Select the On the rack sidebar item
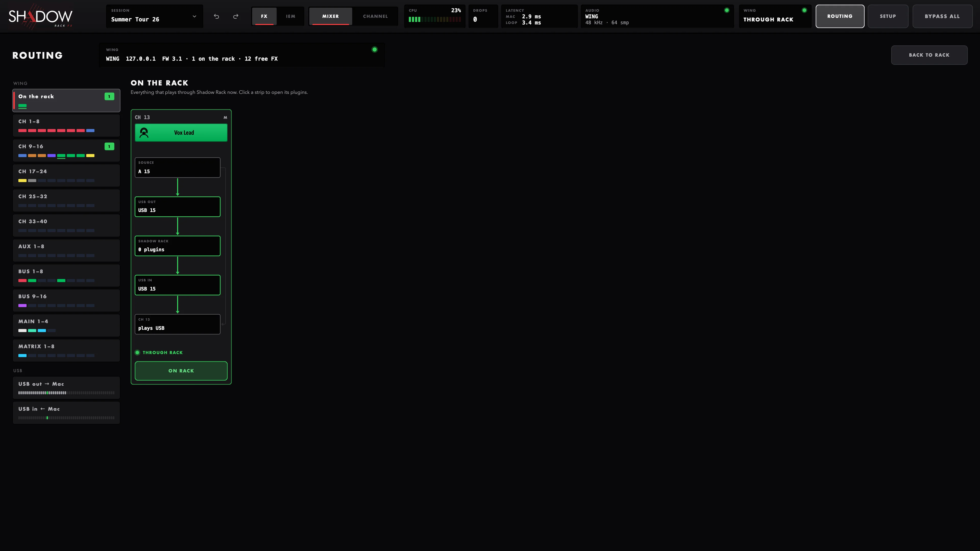The width and height of the screenshot is (980, 551). point(66,101)
